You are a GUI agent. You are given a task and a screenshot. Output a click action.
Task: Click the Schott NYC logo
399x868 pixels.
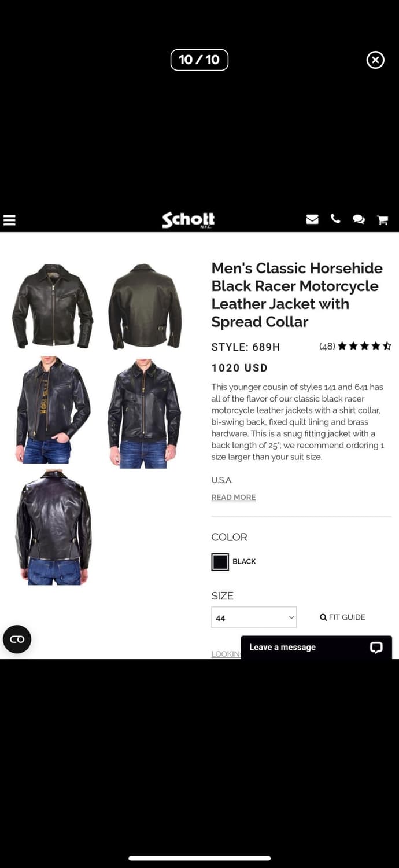pyautogui.click(x=189, y=220)
